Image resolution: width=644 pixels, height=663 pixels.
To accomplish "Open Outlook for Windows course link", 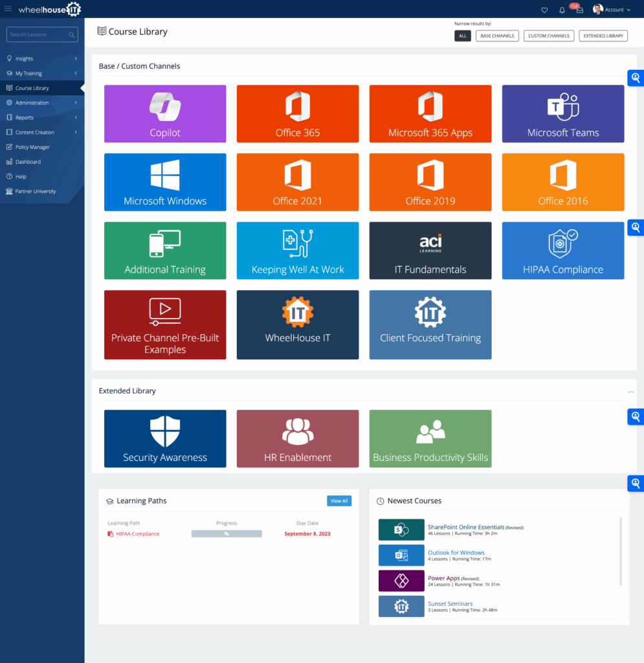I will tap(456, 553).
